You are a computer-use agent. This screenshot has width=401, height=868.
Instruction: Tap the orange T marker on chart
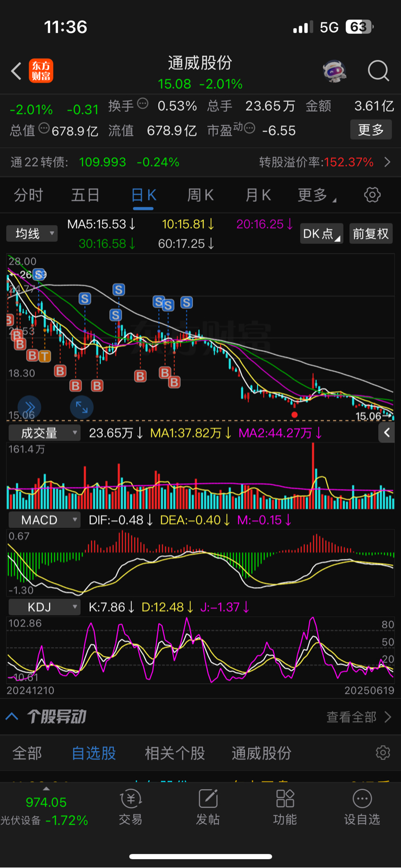pyautogui.click(x=45, y=356)
